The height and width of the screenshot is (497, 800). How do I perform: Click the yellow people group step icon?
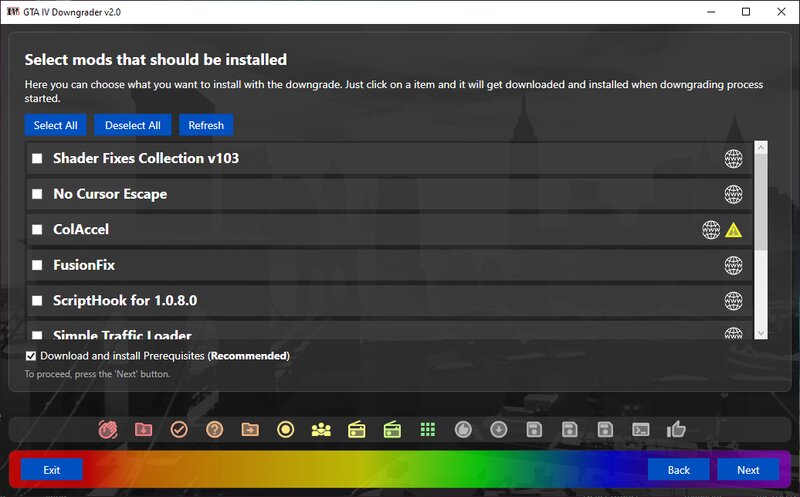(321, 430)
